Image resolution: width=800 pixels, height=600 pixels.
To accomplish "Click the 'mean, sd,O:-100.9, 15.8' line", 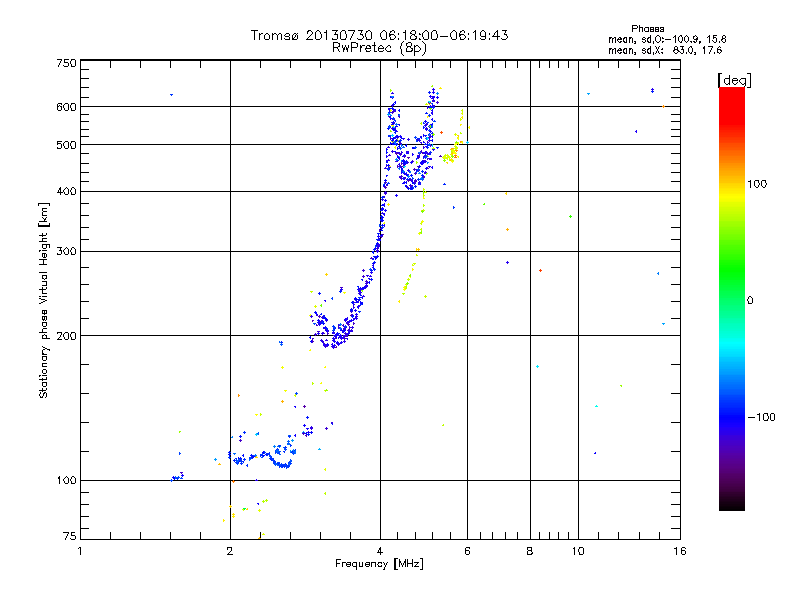I will 667,39.
